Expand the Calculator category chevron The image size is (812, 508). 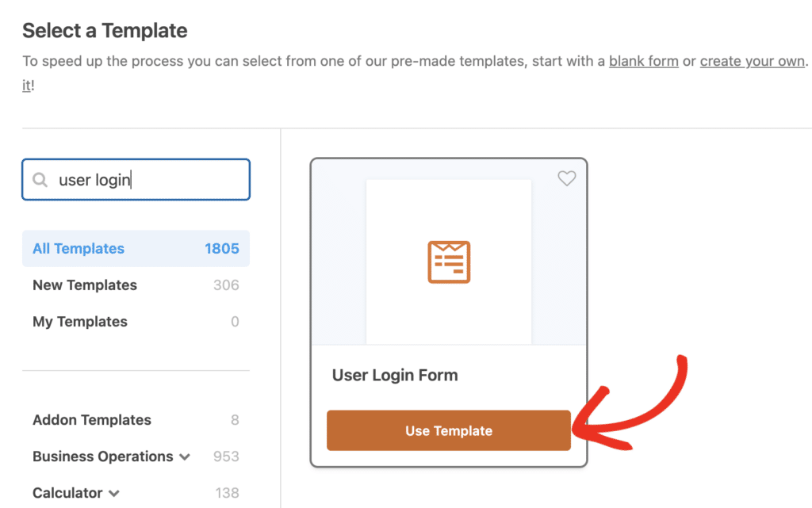[114, 494]
